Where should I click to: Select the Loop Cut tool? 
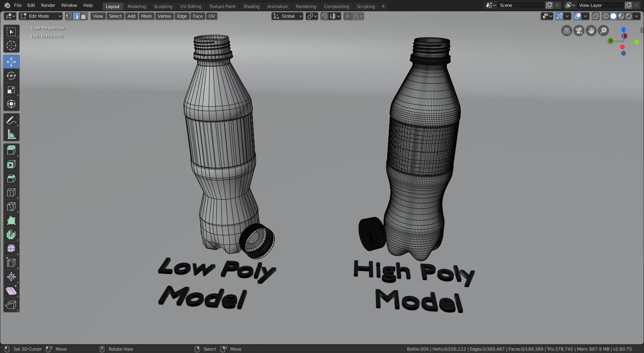tap(11, 193)
